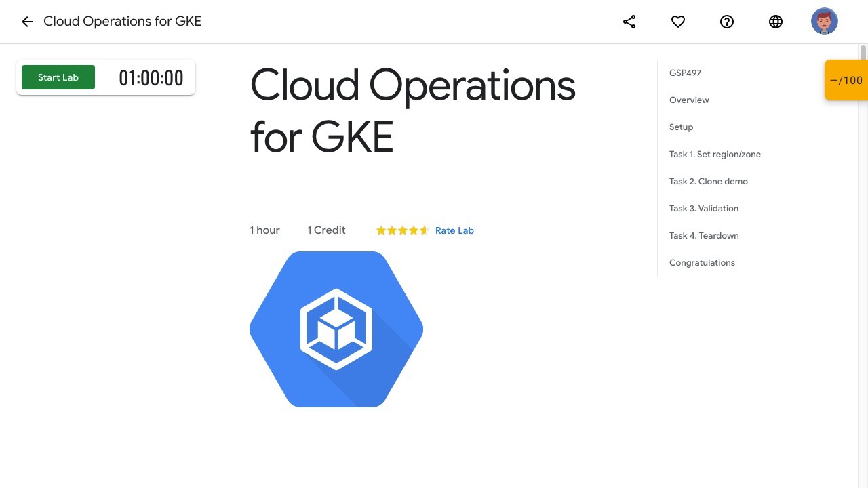Click the 01:00:00 lab timer
The width and height of the screenshot is (868, 488).
(151, 78)
